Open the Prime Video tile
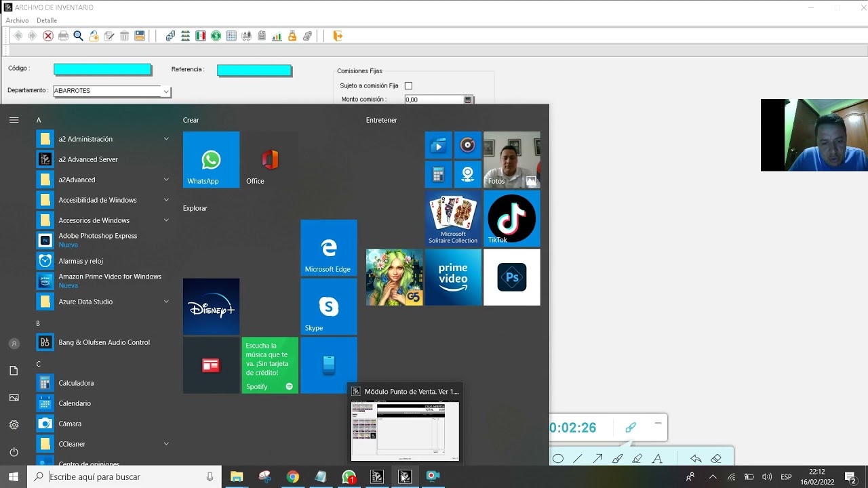This screenshot has height=488, width=868. pyautogui.click(x=453, y=277)
